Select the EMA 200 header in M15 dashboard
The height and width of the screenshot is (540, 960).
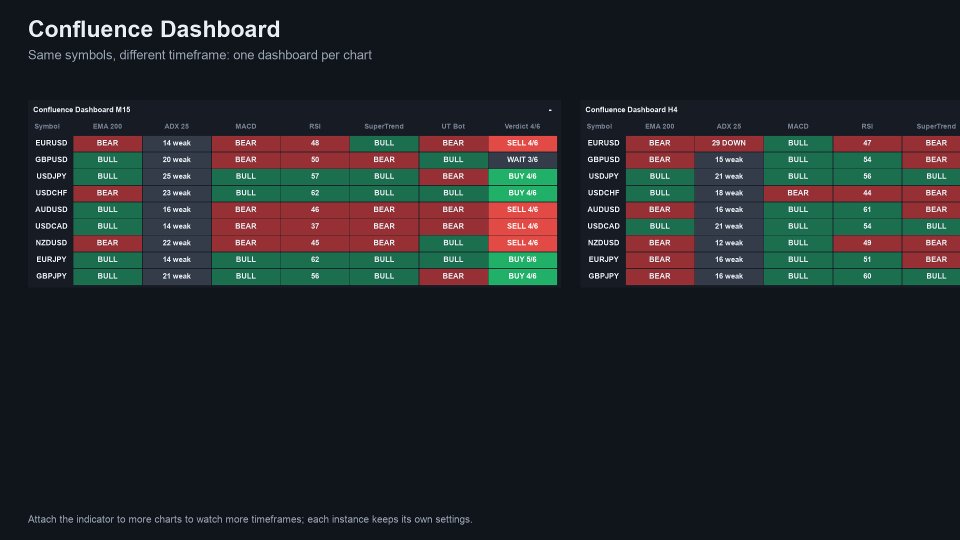click(107, 126)
